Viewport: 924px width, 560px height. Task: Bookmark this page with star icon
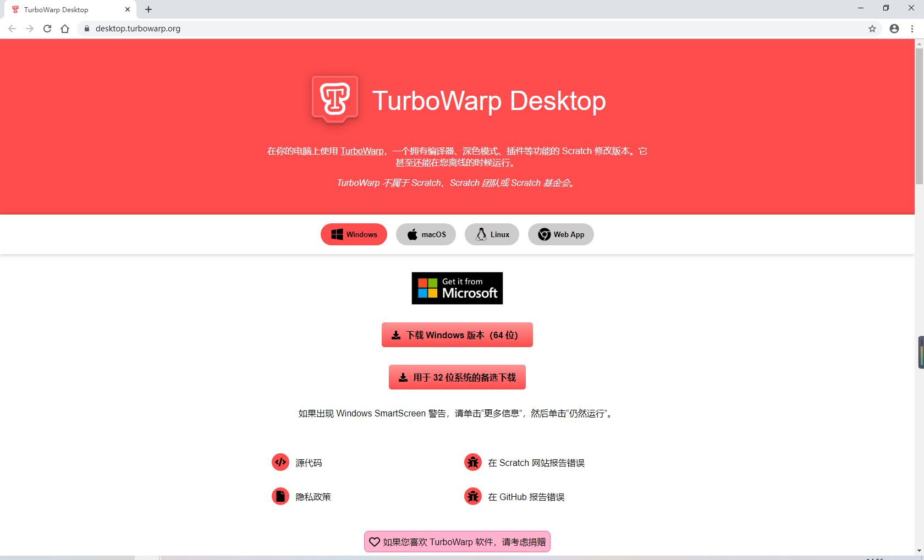pos(872,29)
